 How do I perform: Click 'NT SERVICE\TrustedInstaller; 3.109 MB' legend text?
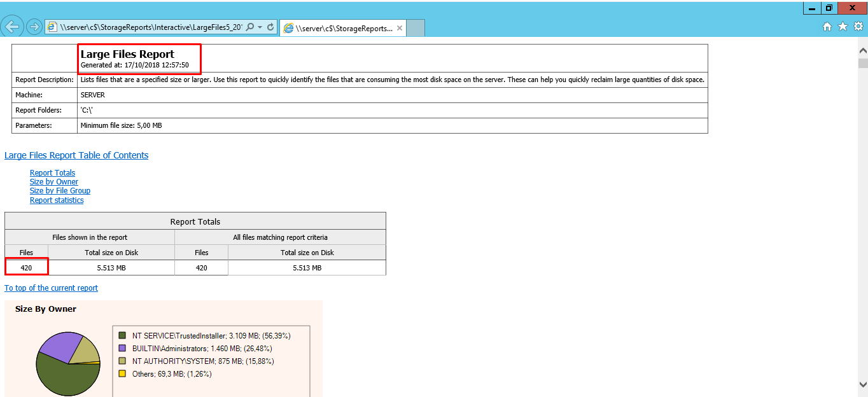tap(212, 335)
